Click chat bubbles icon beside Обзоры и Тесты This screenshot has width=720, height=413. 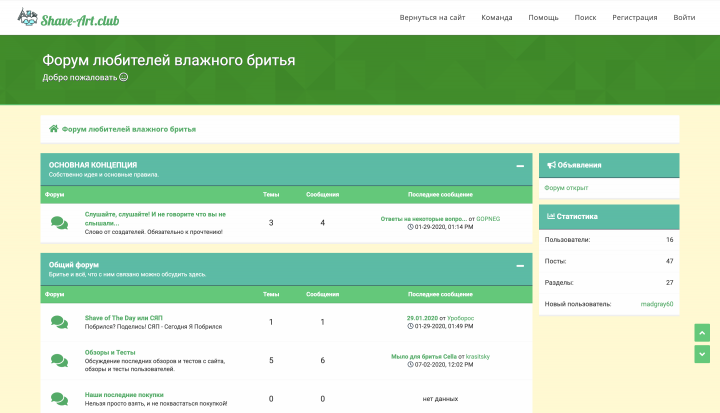pos(59,360)
